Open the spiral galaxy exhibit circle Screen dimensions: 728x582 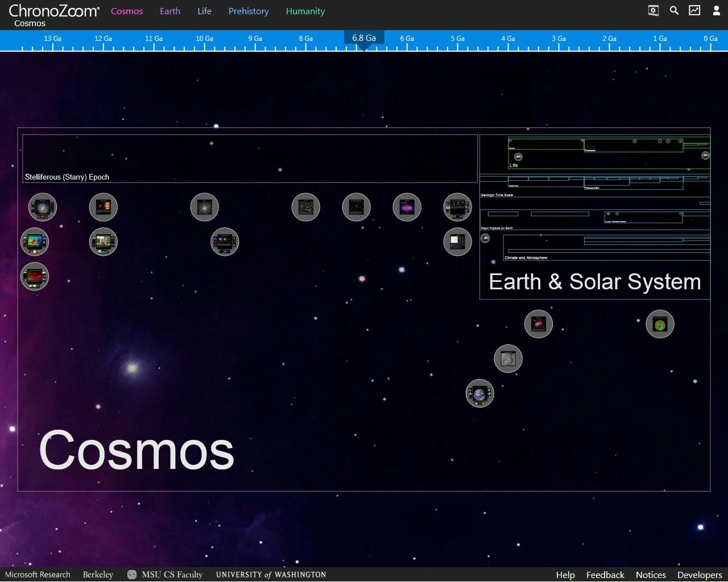(43, 207)
